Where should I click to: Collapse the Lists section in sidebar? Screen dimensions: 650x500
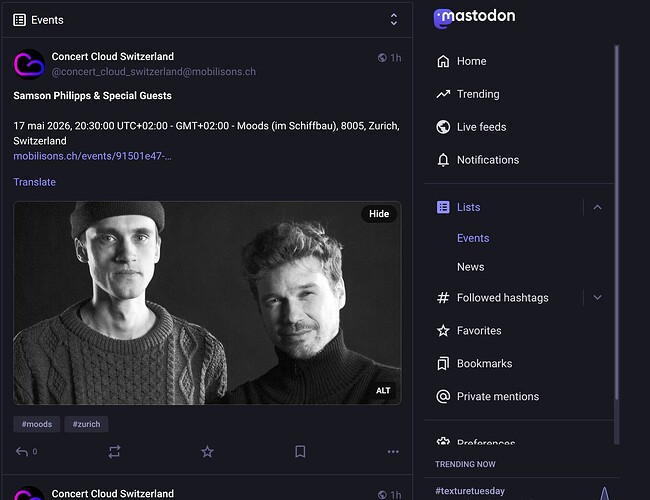pos(597,207)
